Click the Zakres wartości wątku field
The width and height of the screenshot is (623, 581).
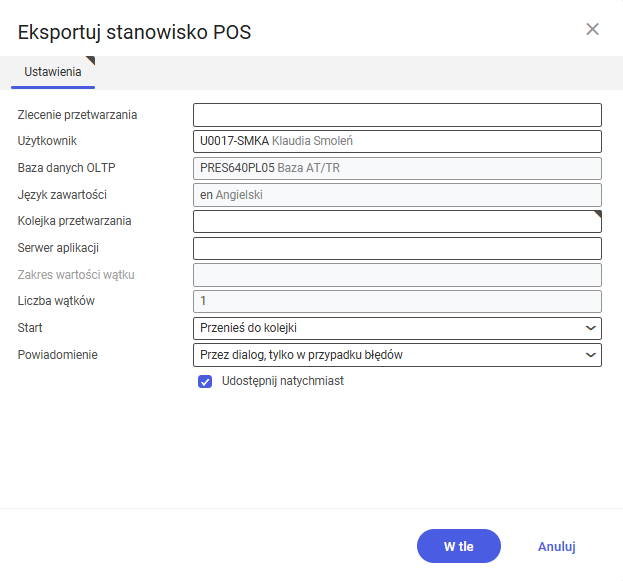397,275
